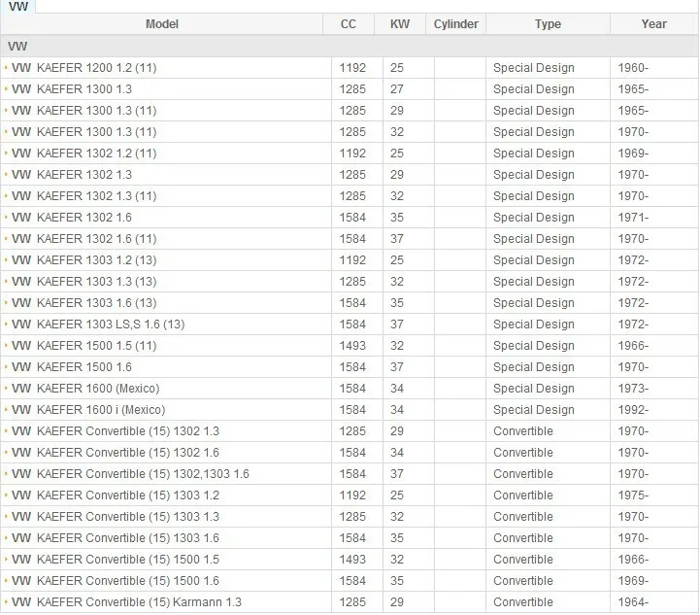Open VW KAEFER 1302 1.3 (11) model

pyautogui.click(x=83, y=196)
